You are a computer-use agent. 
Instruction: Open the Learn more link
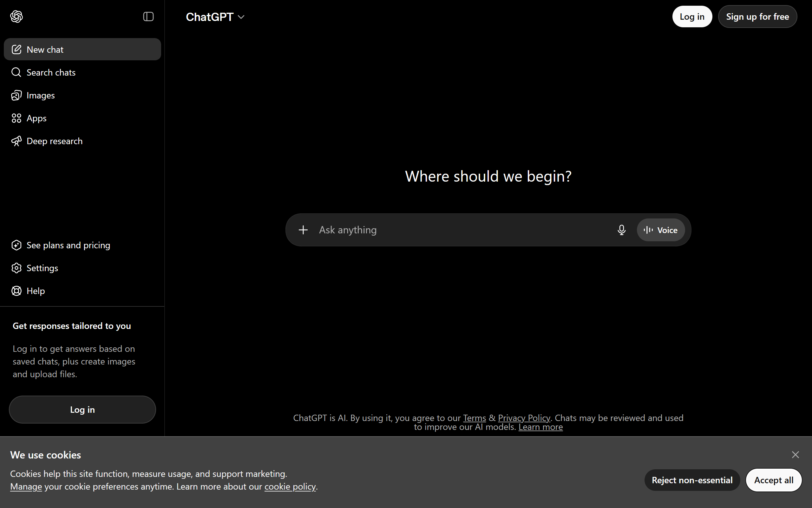click(540, 427)
